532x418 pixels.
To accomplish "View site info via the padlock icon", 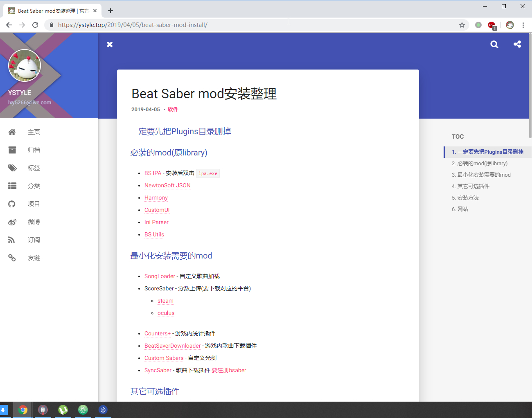I will coord(51,25).
